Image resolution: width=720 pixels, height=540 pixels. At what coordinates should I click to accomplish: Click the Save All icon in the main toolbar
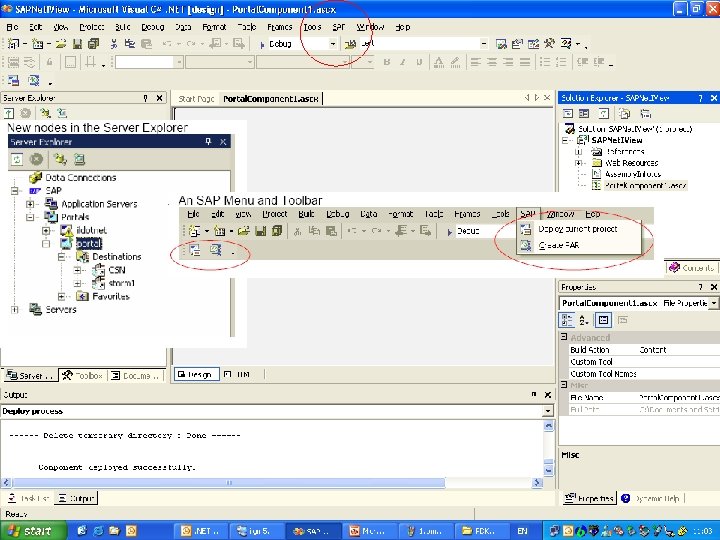(93, 44)
